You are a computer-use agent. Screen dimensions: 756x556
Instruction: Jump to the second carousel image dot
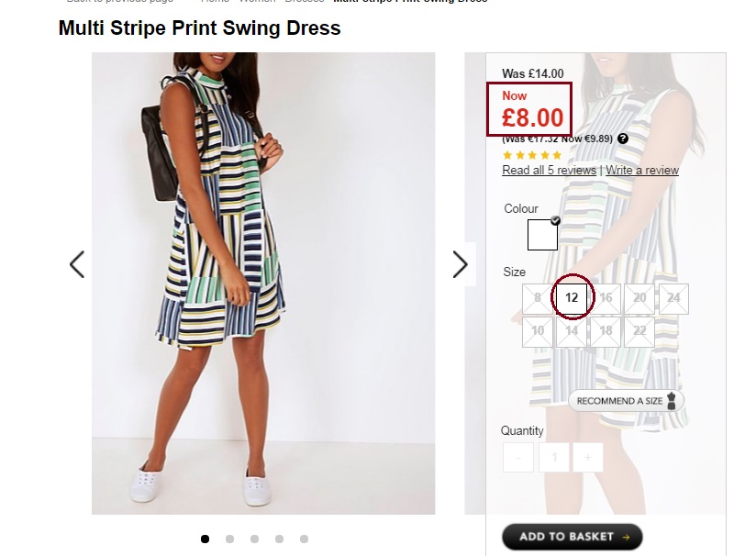tap(229, 539)
